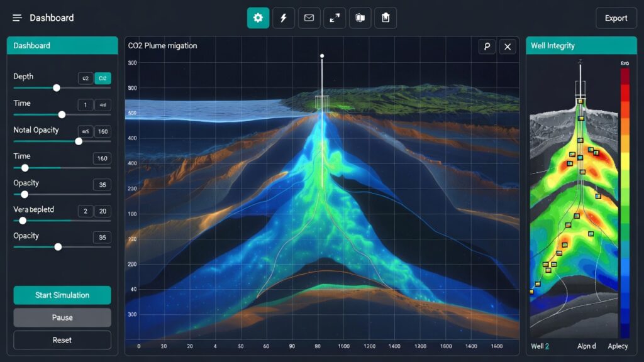Click the Reset button

tap(62, 340)
